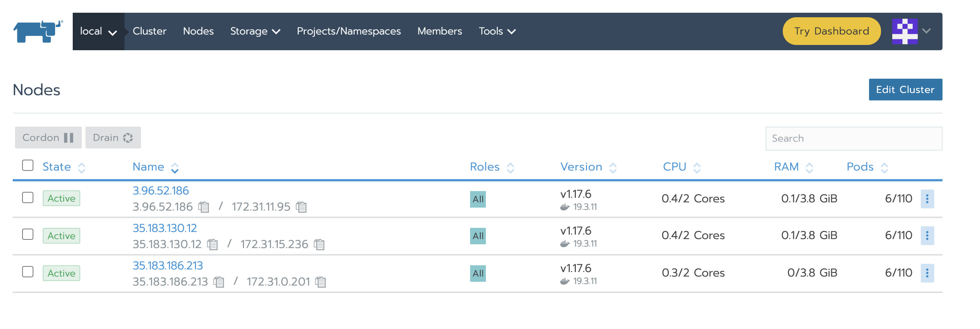Open the Members page

point(440,31)
